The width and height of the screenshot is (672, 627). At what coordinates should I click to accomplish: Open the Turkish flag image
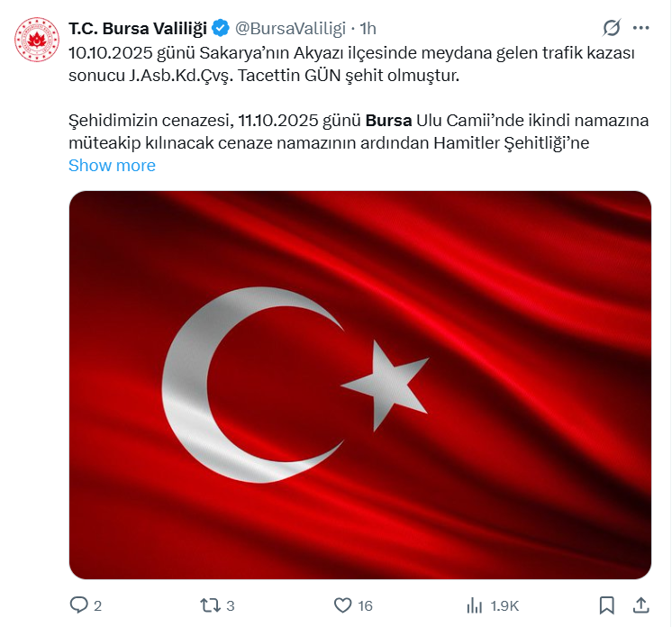[x=359, y=385]
